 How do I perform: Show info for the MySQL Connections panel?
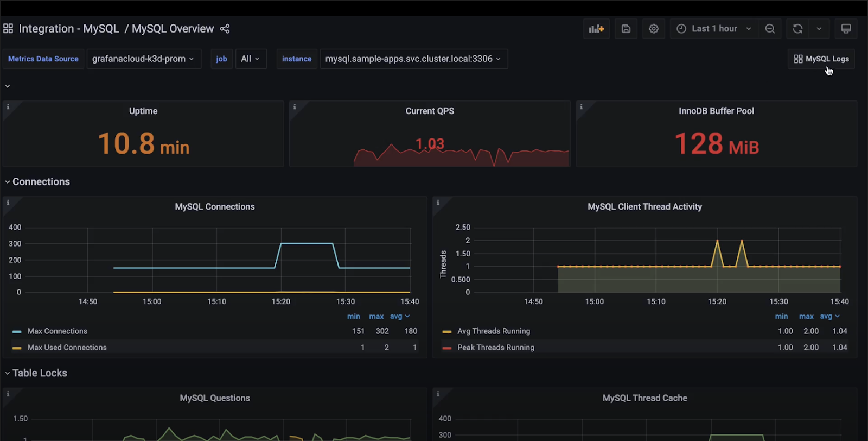click(8, 203)
